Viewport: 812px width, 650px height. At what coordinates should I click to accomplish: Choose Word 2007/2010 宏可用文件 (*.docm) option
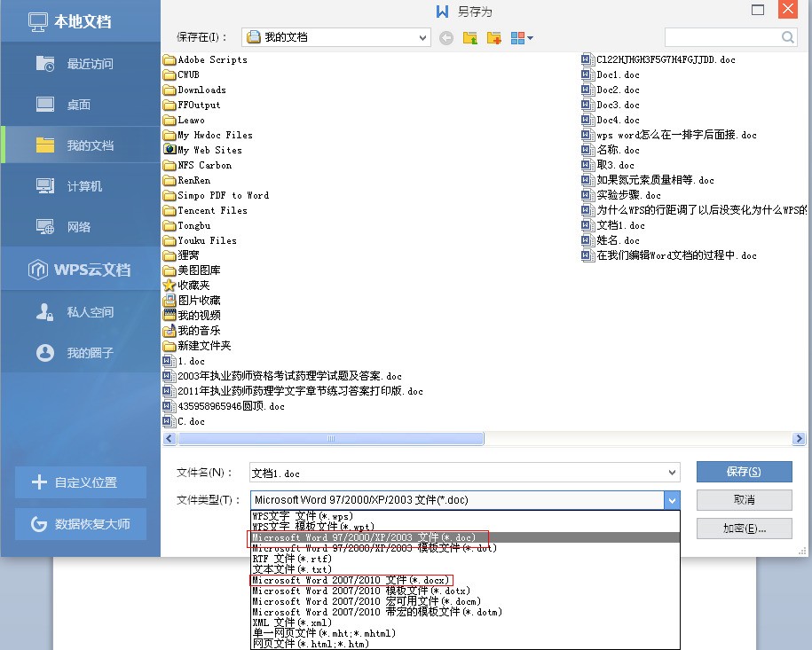pyautogui.click(x=465, y=601)
